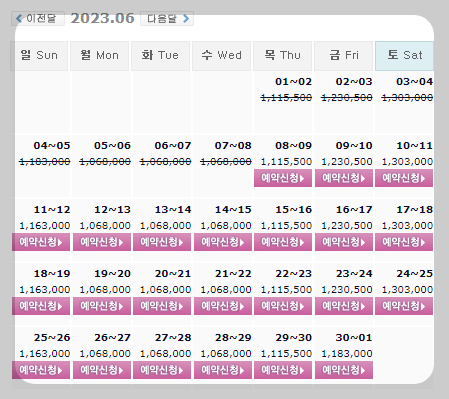Select the 금 Fri column header
This screenshot has height=399, width=449.
click(343, 56)
